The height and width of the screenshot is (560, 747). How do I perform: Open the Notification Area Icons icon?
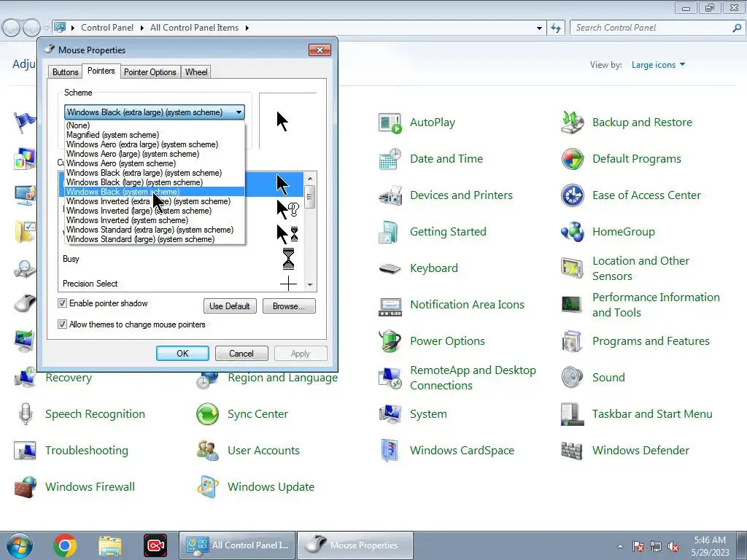pos(390,306)
